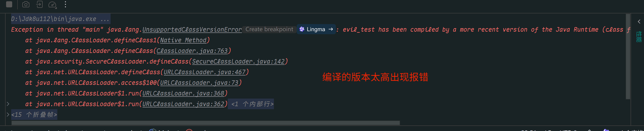Open SecureClassLoader.java:142 link
This screenshot has height=131, width=644.
(238, 62)
